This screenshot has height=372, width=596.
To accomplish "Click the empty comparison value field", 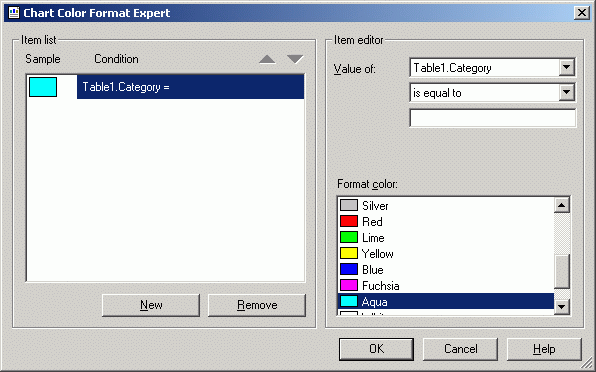I will (493, 118).
